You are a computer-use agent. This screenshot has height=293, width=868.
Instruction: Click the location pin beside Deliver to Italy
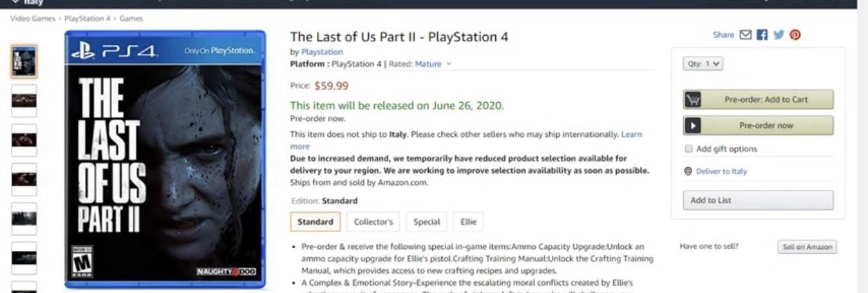click(688, 172)
